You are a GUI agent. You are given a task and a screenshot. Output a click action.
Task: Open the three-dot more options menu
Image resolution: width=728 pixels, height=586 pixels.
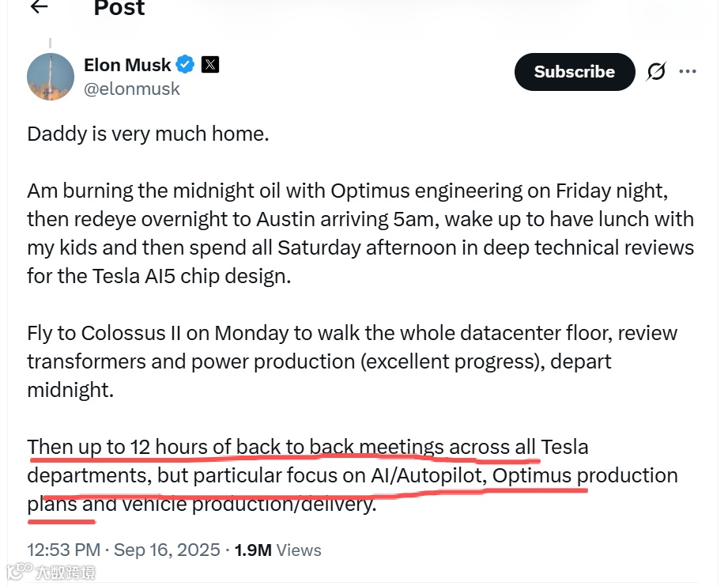688,72
